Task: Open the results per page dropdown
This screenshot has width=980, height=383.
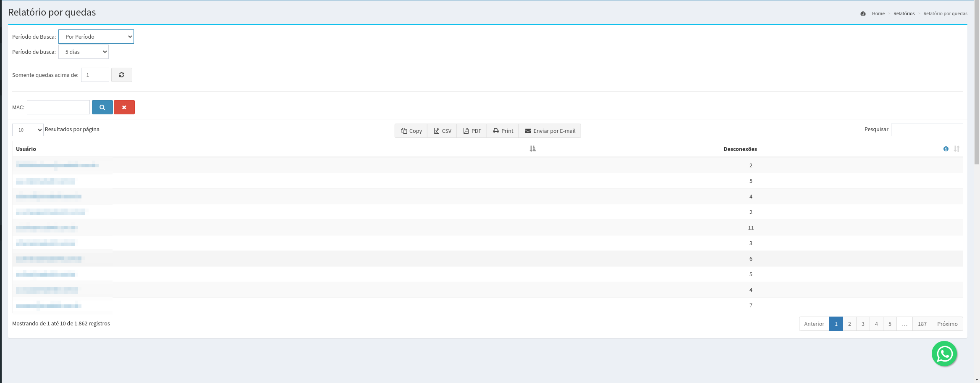Action: click(28, 130)
